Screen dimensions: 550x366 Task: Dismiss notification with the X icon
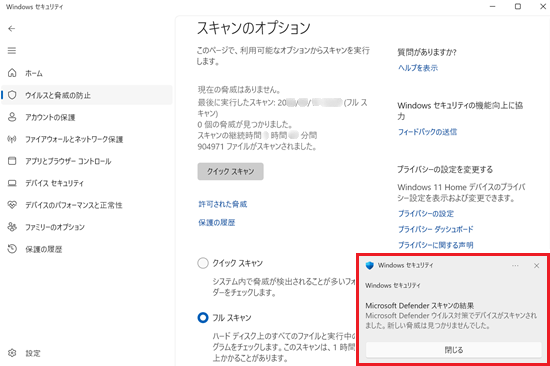(536, 266)
